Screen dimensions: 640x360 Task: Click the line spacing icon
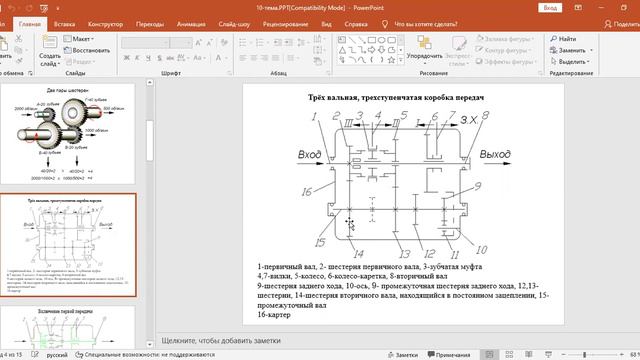[302, 43]
